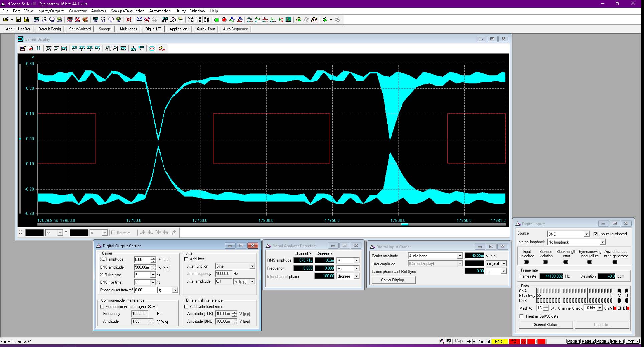
Task: Click the save configuration floppy icon
Action: (18, 20)
